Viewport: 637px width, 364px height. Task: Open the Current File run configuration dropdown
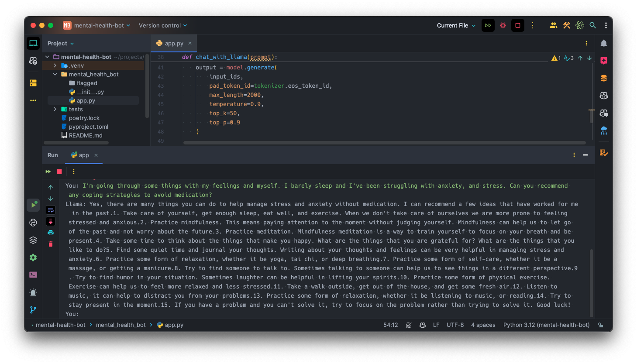point(456,25)
